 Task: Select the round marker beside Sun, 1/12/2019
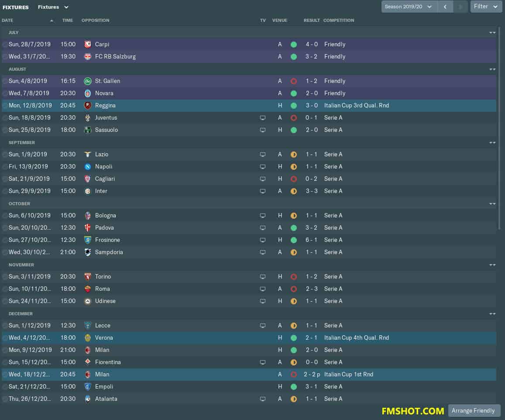tap(5, 326)
